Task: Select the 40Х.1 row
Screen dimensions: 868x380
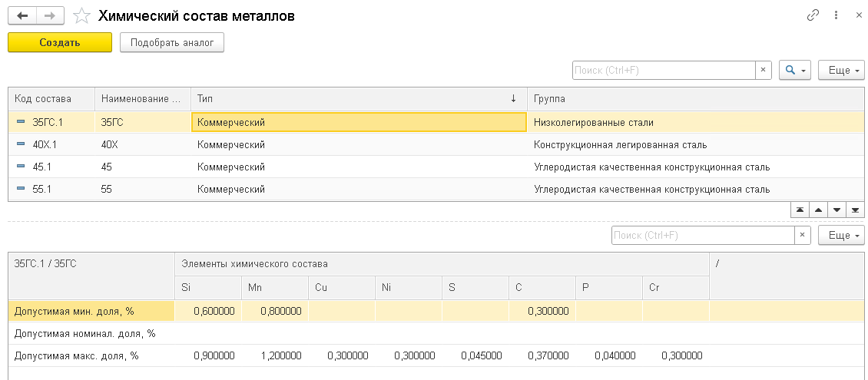Action: 436,145
